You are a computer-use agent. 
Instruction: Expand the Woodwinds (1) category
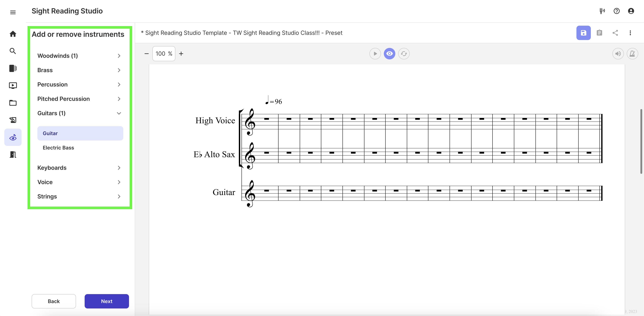click(79, 56)
